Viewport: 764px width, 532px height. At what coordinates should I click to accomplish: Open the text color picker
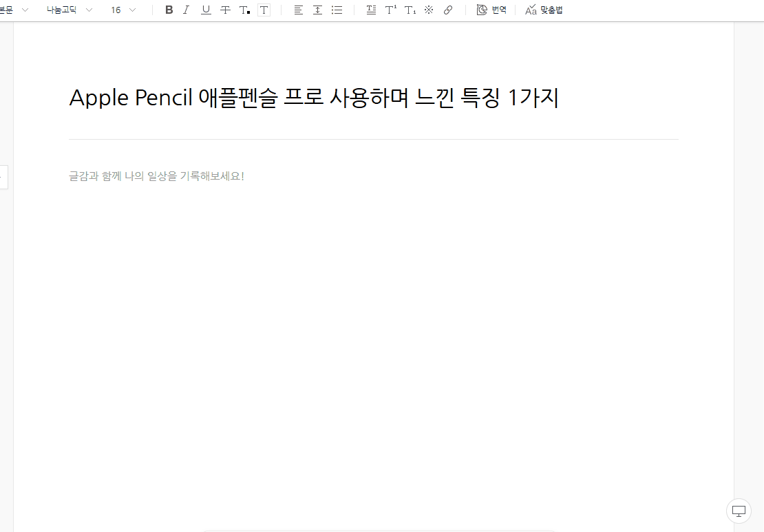point(244,10)
